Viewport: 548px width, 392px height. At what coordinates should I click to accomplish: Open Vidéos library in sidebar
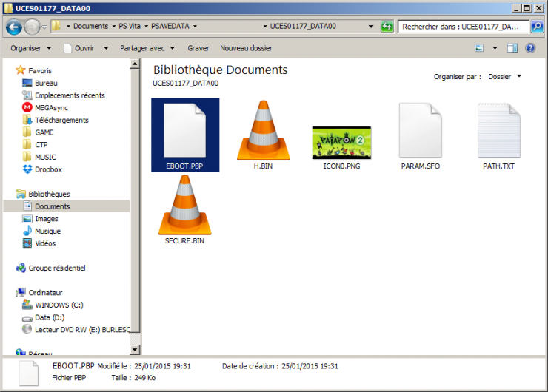click(39, 243)
